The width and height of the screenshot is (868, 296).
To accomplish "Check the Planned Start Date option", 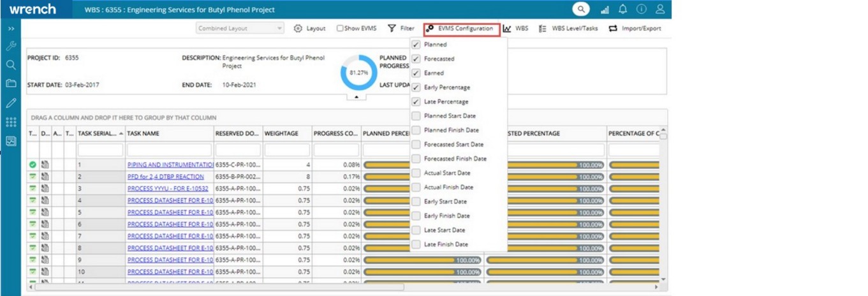I will [x=416, y=116].
